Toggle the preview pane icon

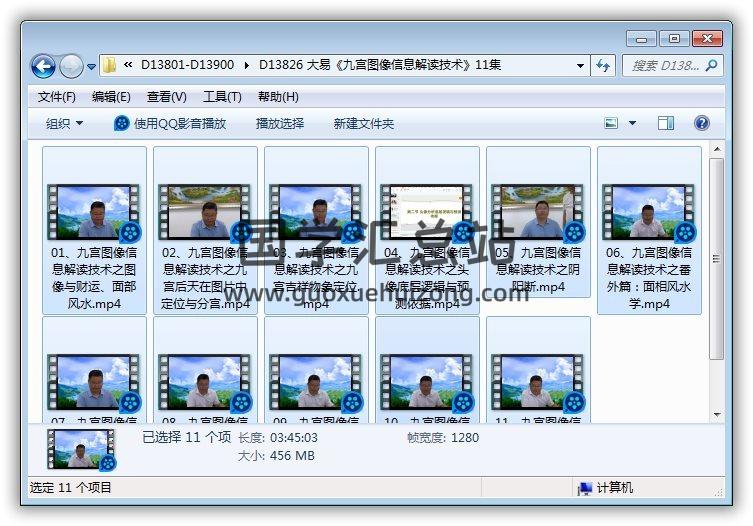[x=666, y=123]
